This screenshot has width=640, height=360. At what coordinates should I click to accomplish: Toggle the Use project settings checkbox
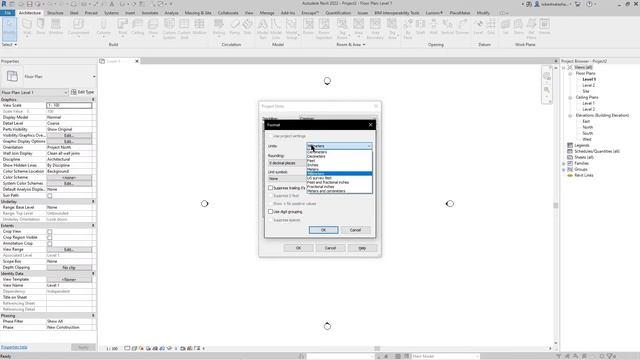[x=270, y=136]
